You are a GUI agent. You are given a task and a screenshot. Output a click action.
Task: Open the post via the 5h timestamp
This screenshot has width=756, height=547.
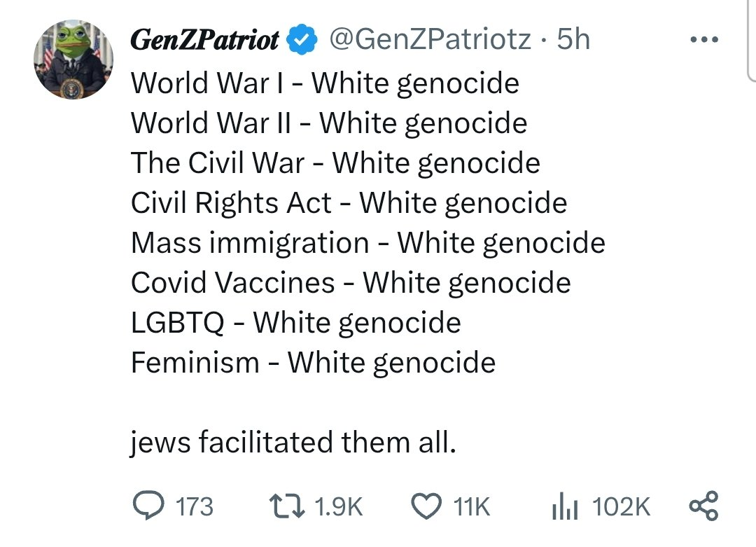[x=573, y=39]
